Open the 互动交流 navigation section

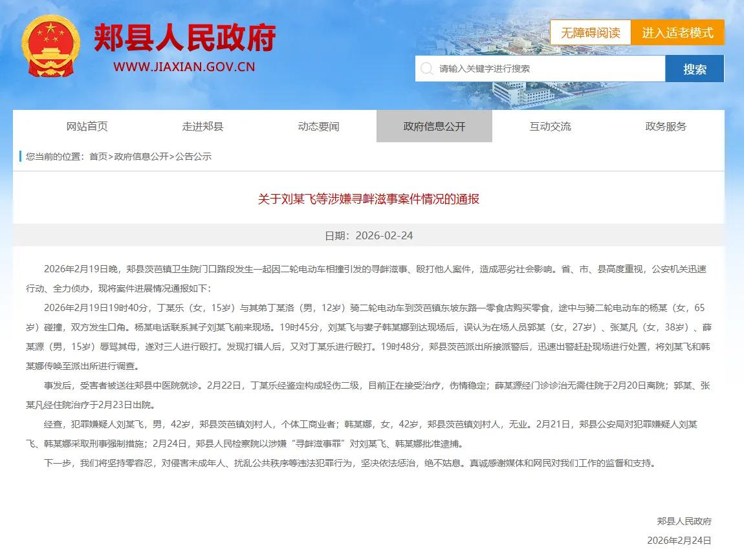[550, 127]
